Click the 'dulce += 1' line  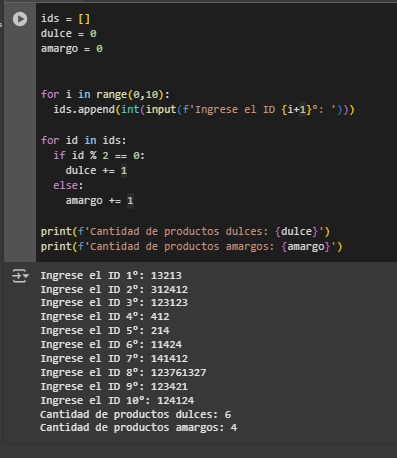click(96, 171)
